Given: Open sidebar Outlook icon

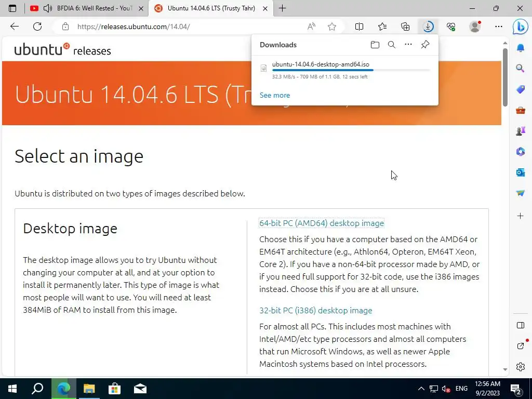Looking at the screenshot, I should tap(520, 172).
